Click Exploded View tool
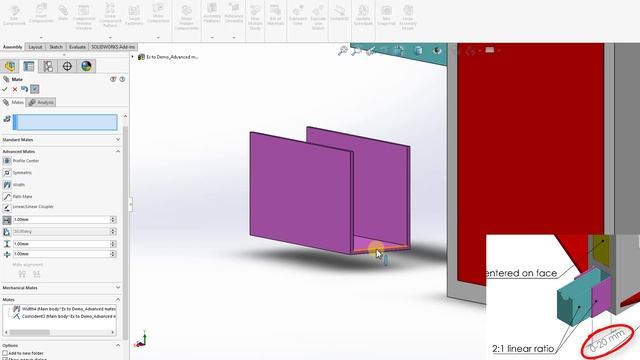This screenshot has height=360, width=640. pyautogui.click(x=298, y=16)
